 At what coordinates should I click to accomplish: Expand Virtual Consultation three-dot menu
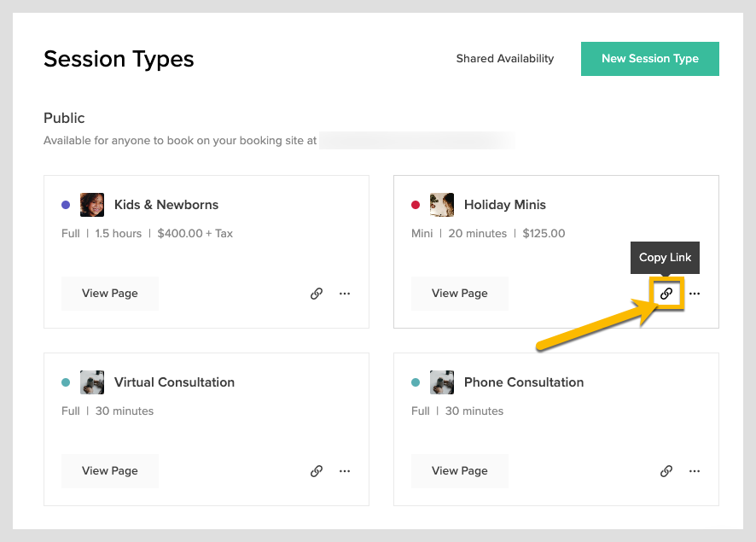(x=345, y=471)
